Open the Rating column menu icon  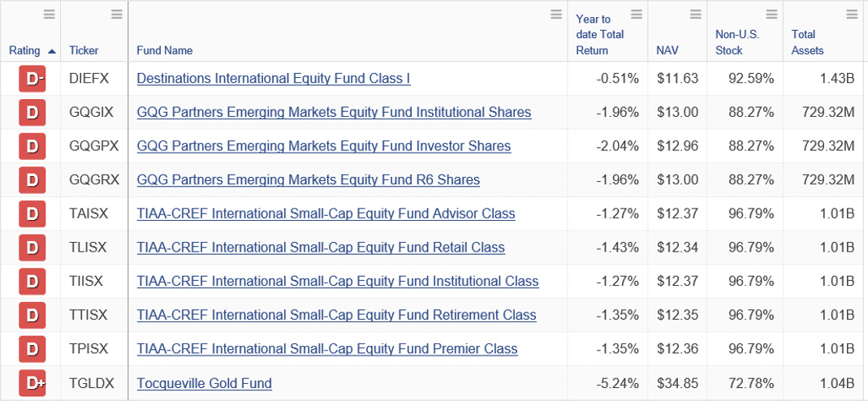(50, 15)
